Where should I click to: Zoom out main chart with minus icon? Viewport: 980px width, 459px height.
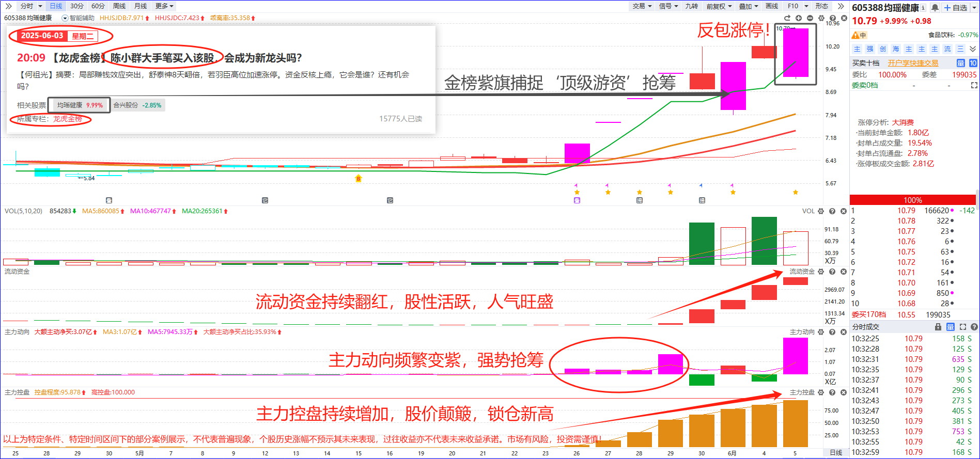[x=810, y=18]
